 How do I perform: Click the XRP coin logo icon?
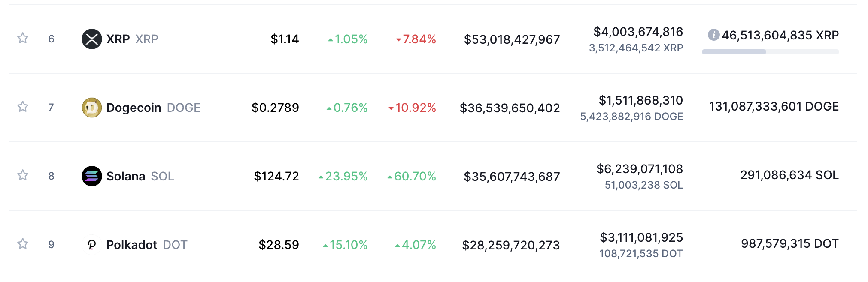point(92,39)
